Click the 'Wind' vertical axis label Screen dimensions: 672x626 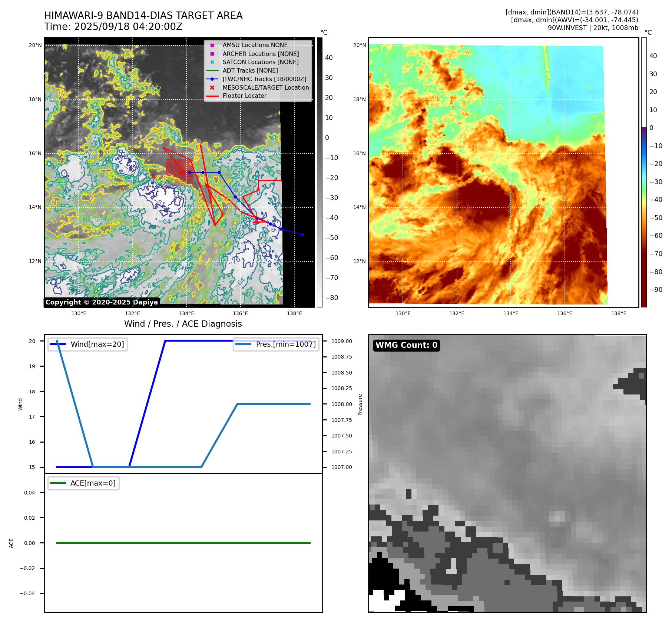[x=20, y=404]
